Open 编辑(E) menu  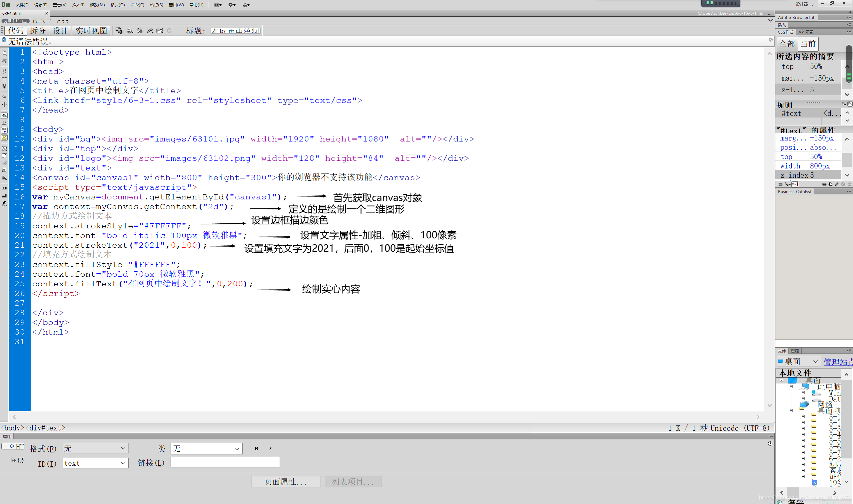click(x=41, y=5)
